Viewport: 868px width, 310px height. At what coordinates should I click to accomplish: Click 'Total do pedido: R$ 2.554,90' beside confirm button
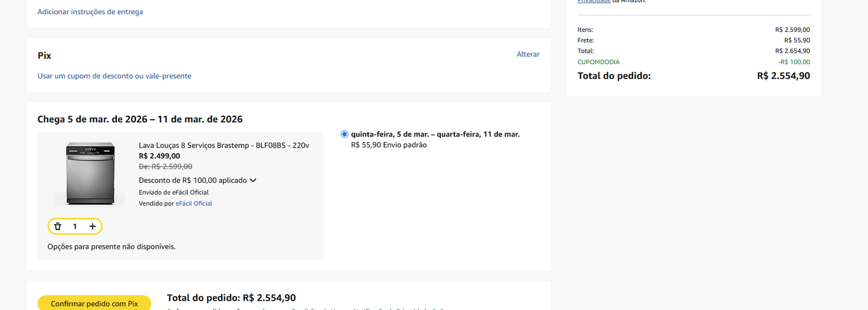click(232, 298)
